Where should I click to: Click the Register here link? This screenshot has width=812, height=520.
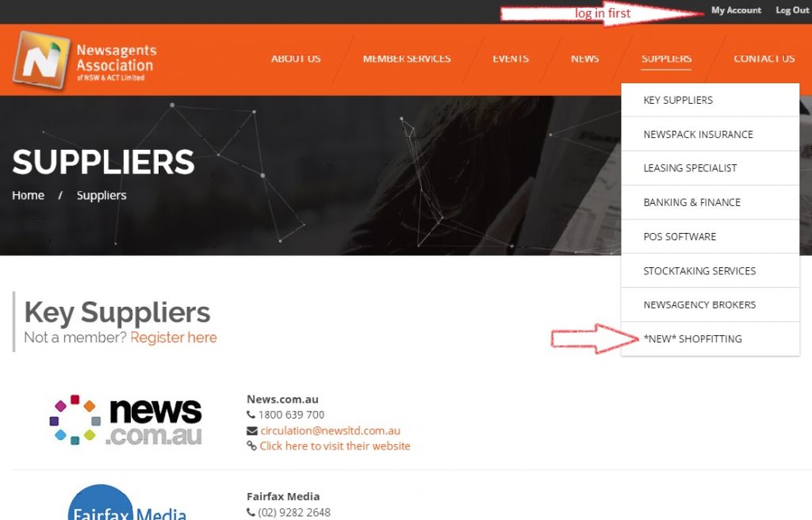point(174,337)
